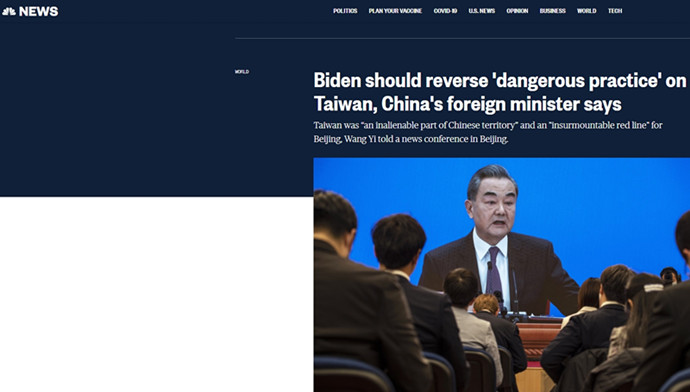Click subheadline line mentioning Wang Yi's news conference
This screenshot has height=392, width=690.
(411, 139)
